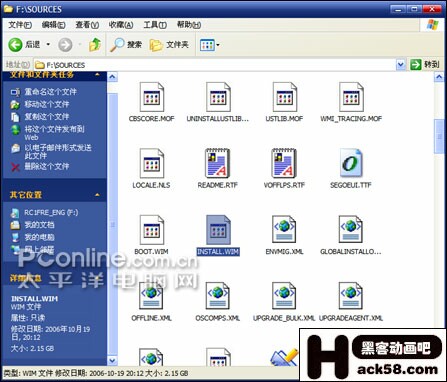Viewport: 447px width, 382px height.
Task: Click the SEGOEUI.TTF filename label
Action: [351, 185]
